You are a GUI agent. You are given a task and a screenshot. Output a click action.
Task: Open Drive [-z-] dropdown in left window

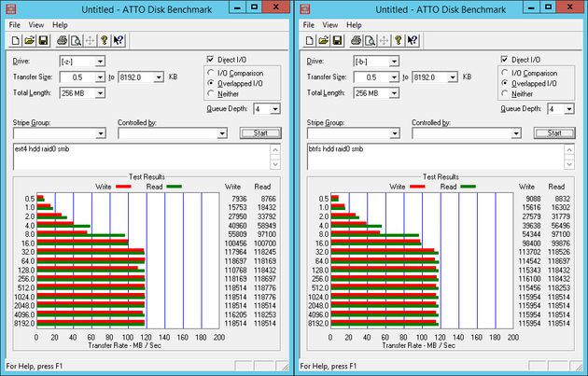point(100,62)
